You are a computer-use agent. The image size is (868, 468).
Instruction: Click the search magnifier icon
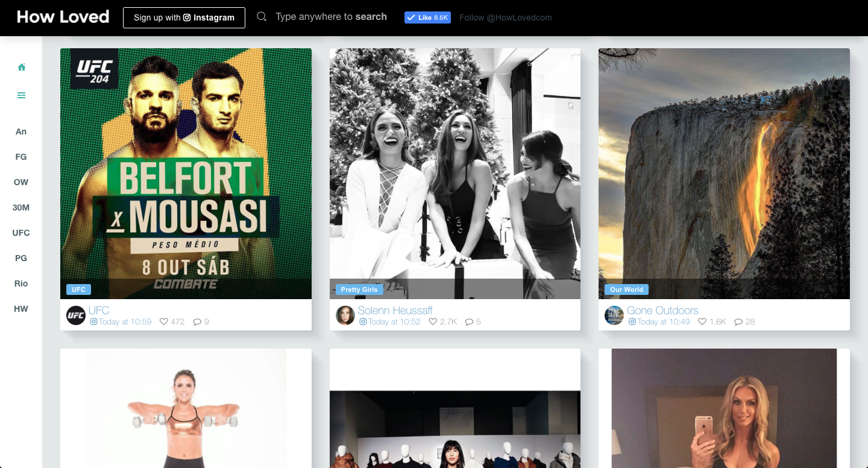point(262,17)
